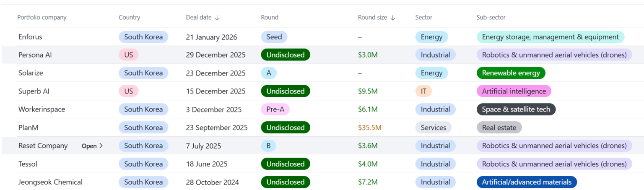This screenshot has height=190, width=644.
Task: Click the Deal date sort arrow
Action: tap(217, 18)
